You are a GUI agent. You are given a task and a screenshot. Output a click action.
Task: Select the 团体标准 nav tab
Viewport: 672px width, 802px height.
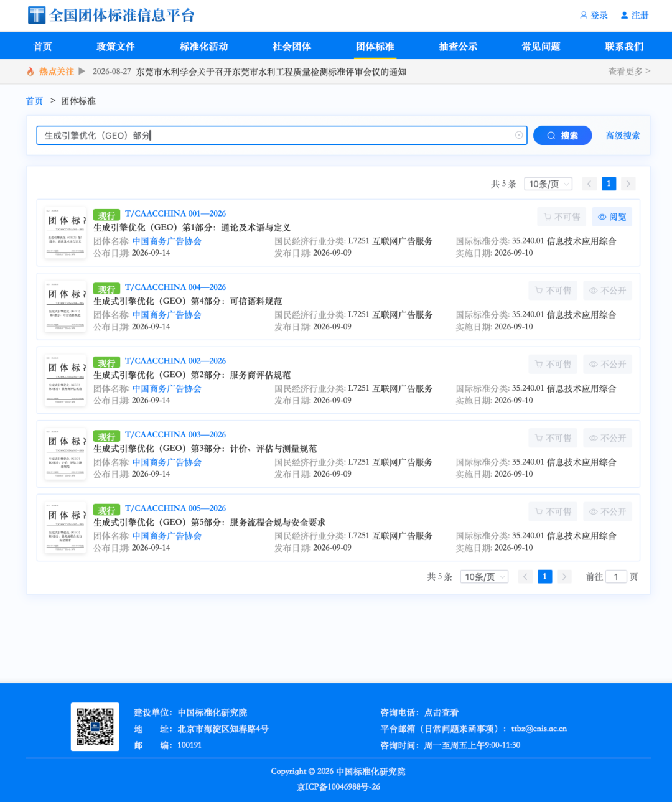point(375,47)
